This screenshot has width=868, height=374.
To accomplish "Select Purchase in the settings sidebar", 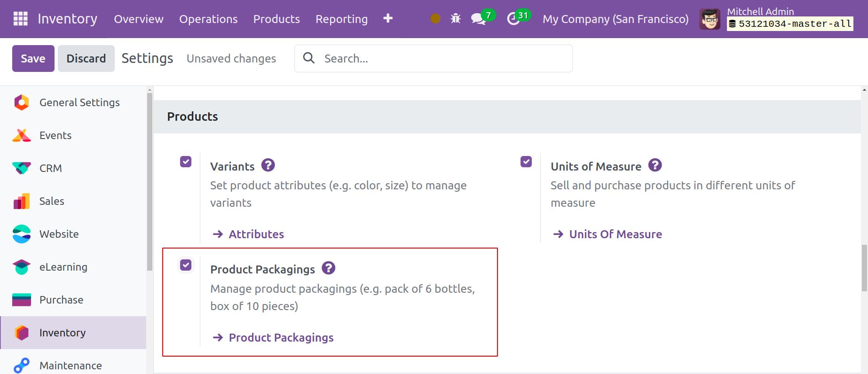I will 61,300.
